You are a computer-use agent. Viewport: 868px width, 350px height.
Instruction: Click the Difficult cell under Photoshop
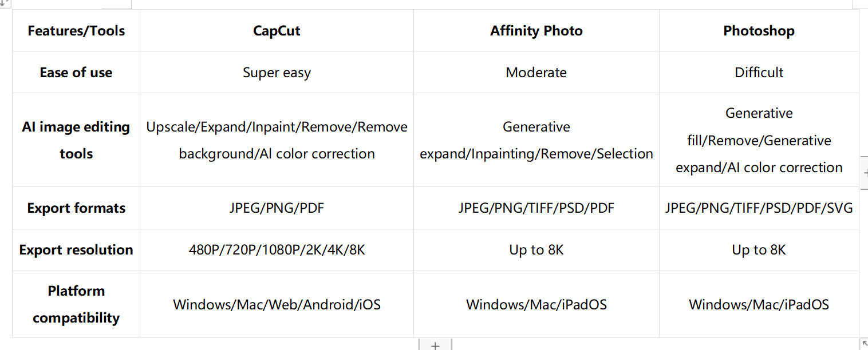click(x=759, y=73)
